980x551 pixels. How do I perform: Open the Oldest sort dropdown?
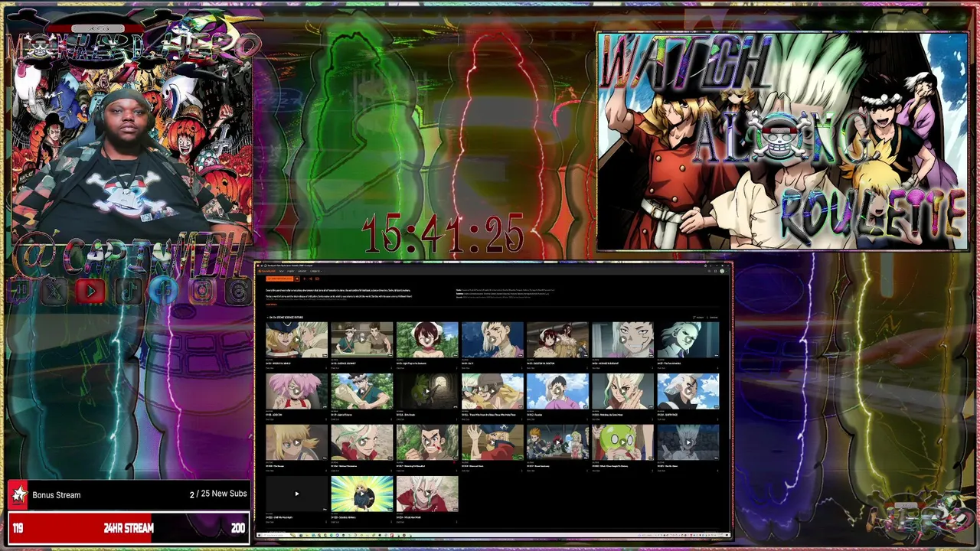698,317
